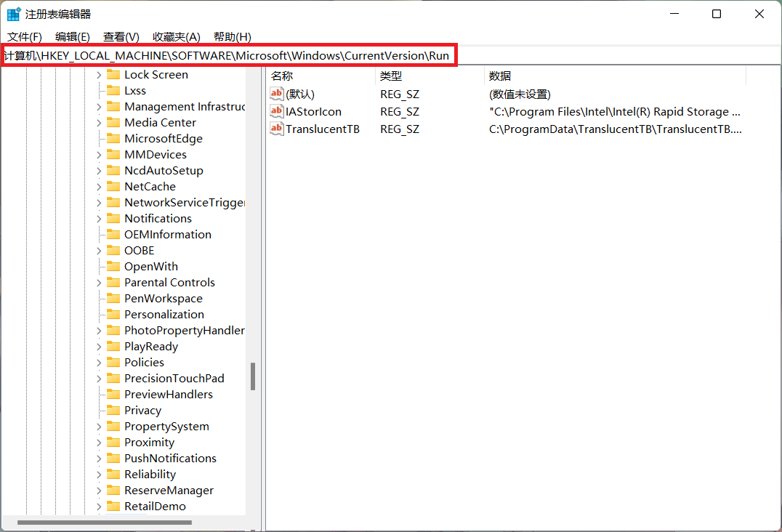
Task: Click the folder icon of the Lxss key
Action: [x=113, y=90]
